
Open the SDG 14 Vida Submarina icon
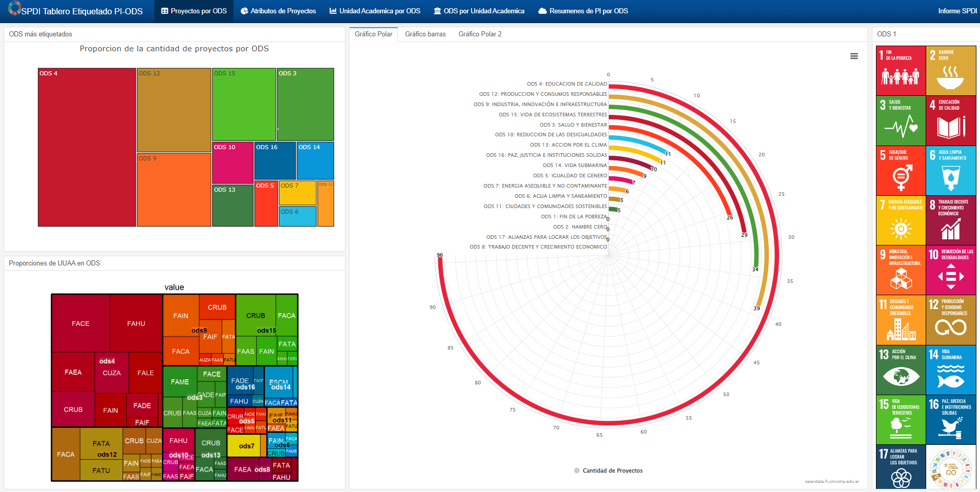pos(951,370)
